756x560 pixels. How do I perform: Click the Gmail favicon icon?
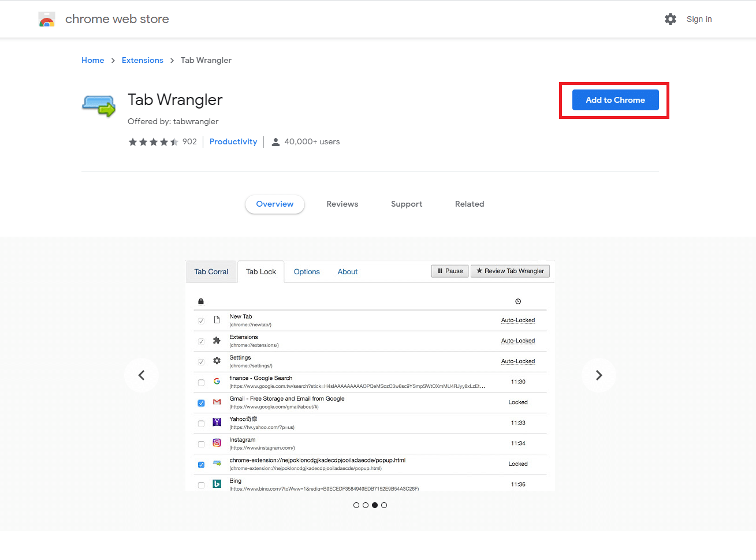click(x=217, y=402)
